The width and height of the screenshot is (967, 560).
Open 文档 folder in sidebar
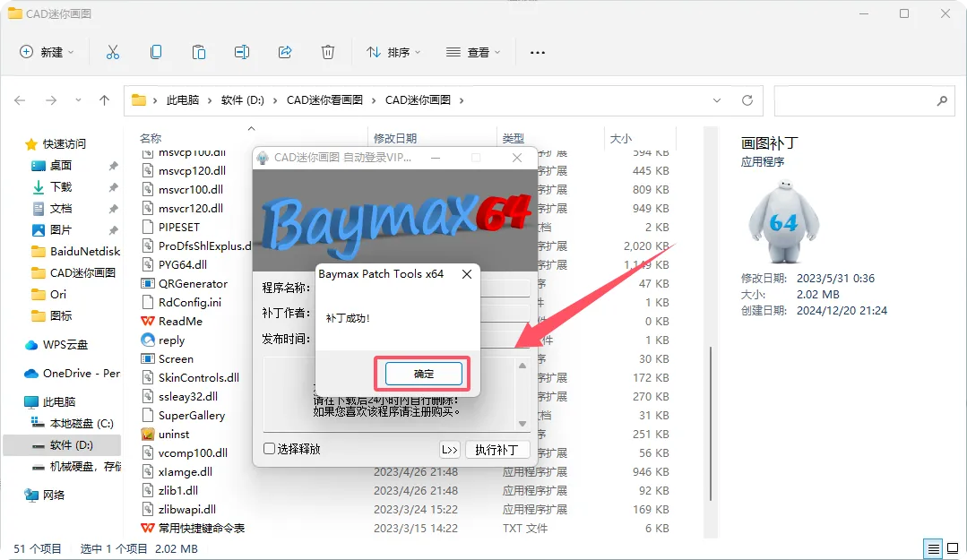click(x=60, y=209)
